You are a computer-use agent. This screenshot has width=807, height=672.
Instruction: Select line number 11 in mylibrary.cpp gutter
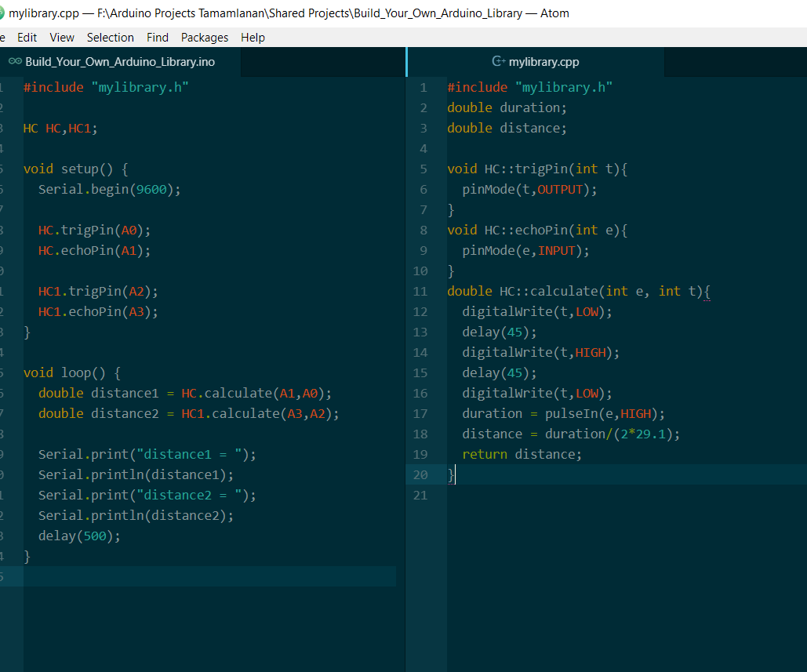coord(420,292)
